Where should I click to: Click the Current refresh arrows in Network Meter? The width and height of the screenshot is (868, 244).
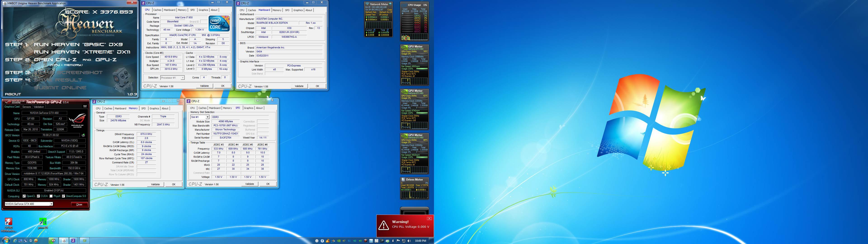coord(374,30)
